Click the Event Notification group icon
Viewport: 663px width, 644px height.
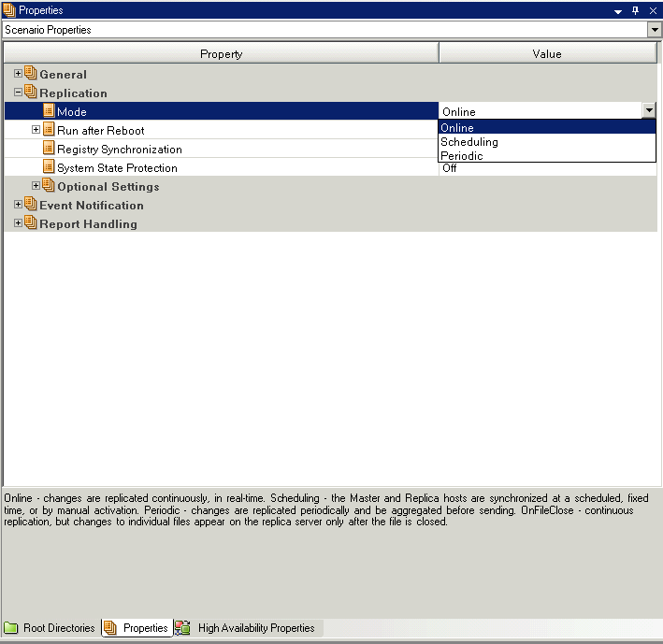click(31, 204)
